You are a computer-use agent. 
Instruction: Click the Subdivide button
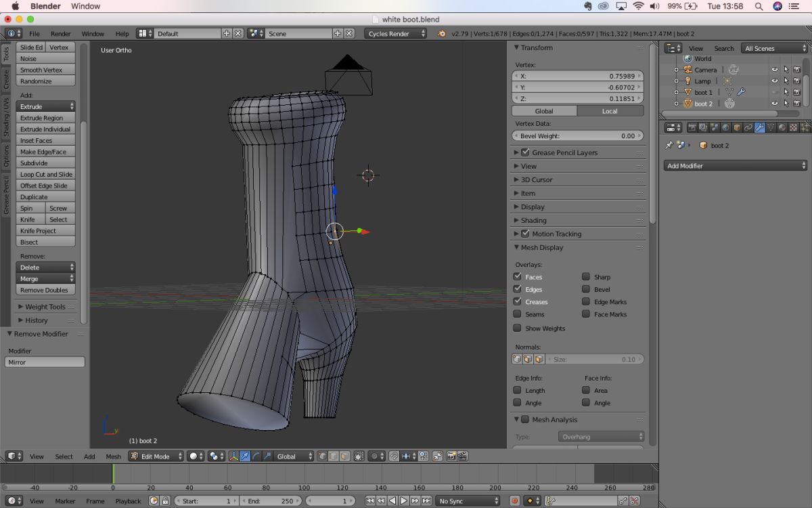(x=45, y=163)
